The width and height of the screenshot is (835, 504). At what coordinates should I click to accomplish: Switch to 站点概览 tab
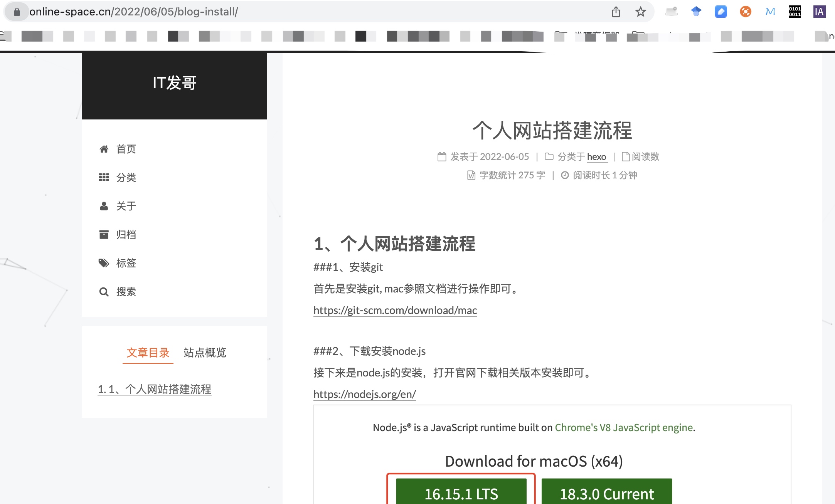pyautogui.click(x=205, y=353)
